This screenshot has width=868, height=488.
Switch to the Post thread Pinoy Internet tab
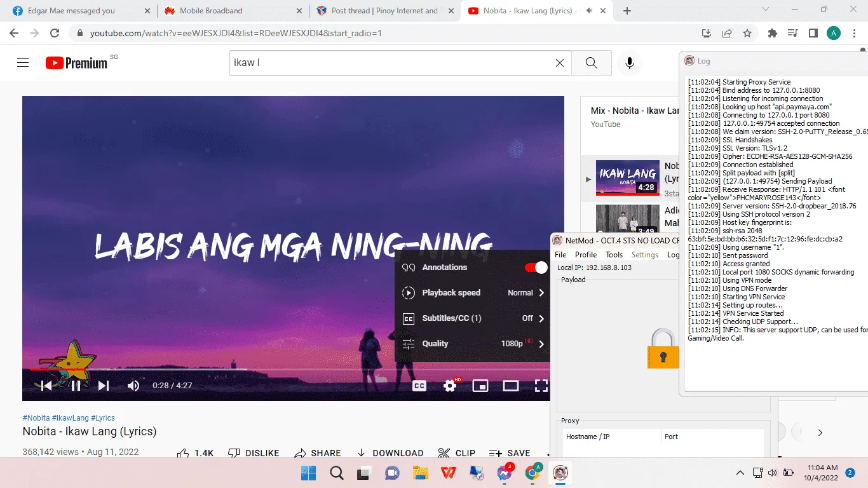pos(384,11)
